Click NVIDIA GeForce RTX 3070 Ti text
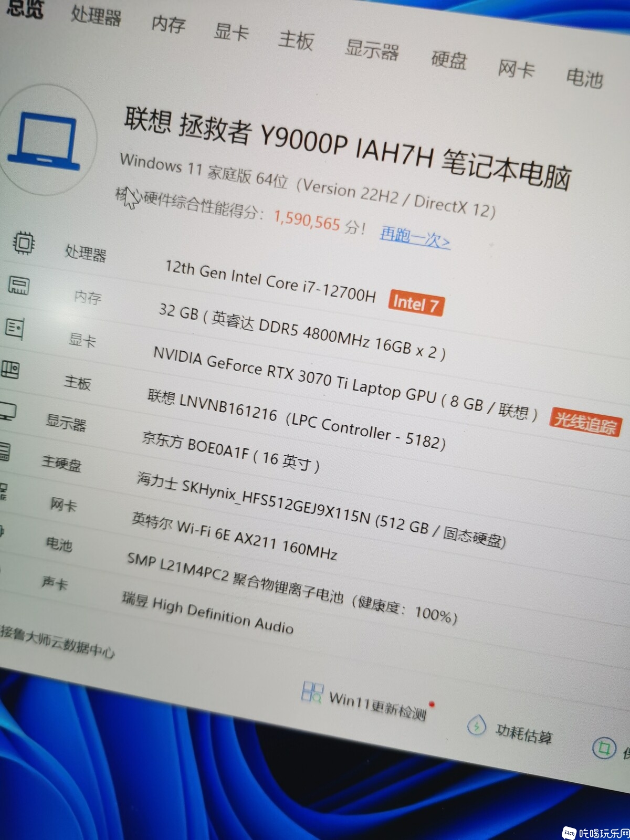 (x=346, y=384)
